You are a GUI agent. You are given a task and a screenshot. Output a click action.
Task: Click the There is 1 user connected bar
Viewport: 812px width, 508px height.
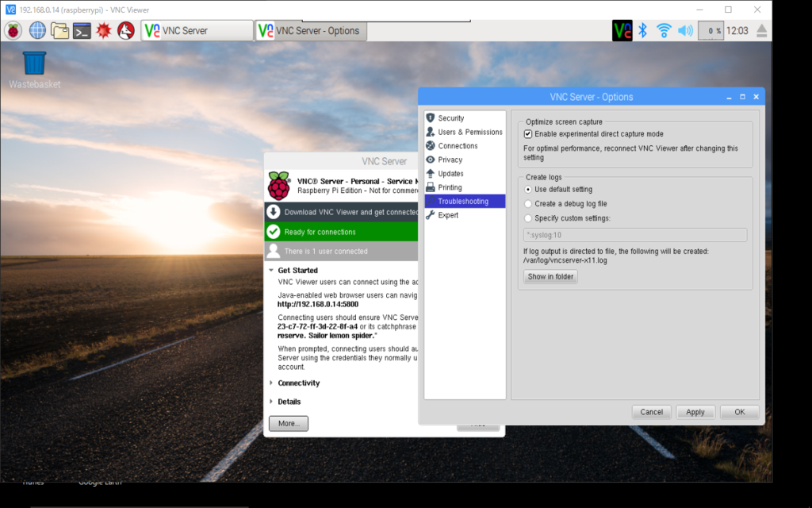coord(341,252)
